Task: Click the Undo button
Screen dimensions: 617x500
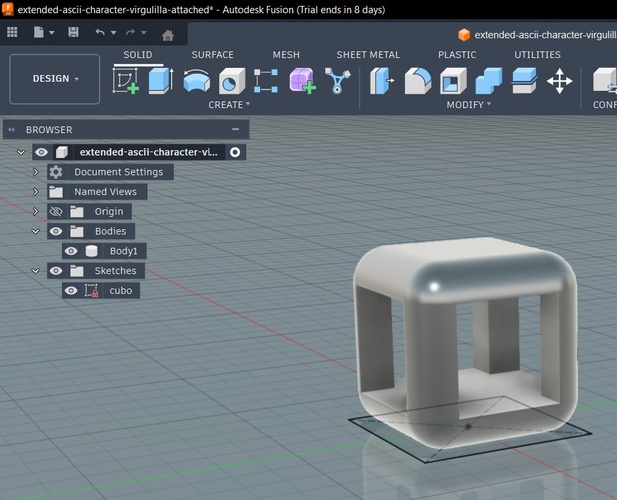Action: click(100, 33)
